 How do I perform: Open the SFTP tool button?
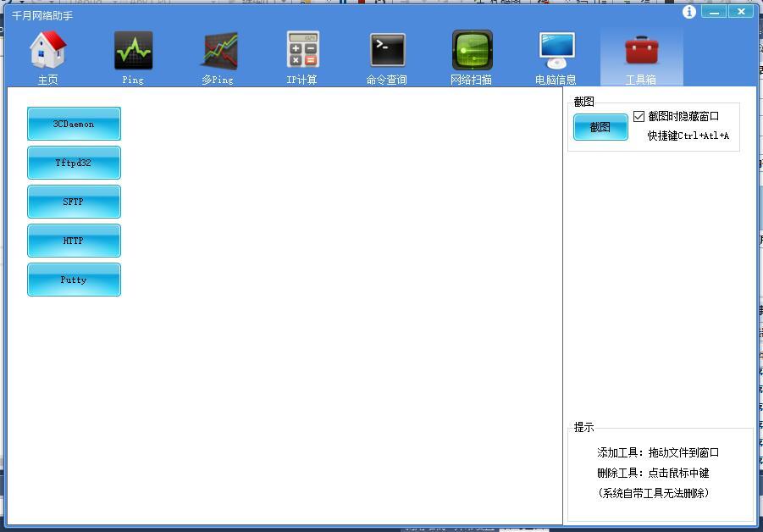pos(74,202)
